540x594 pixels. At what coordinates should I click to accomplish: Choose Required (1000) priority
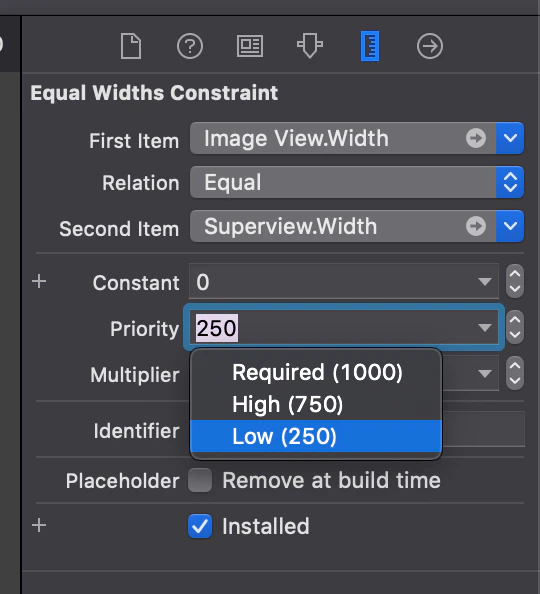pyautogui.click(x=316, y=372)
